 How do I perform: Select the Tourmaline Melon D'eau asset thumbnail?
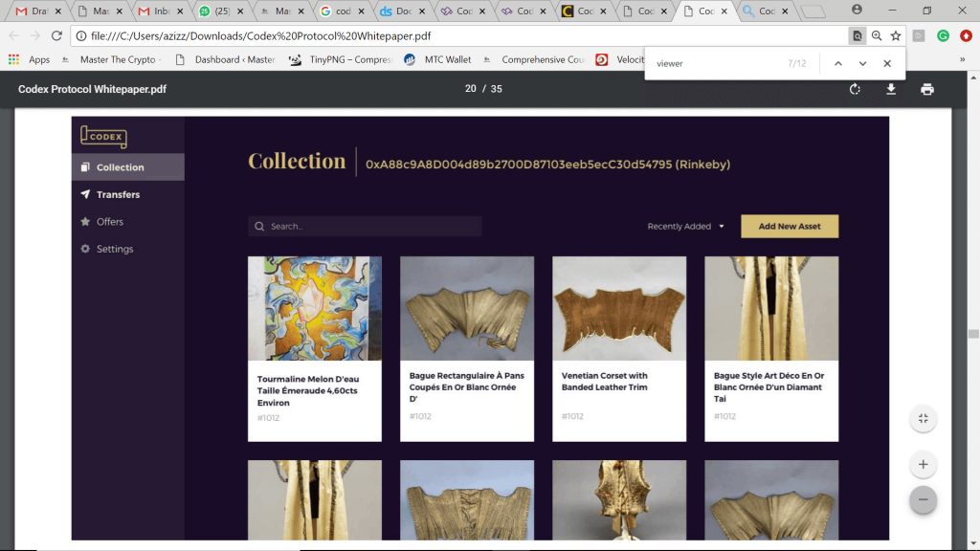pos(314,308)
